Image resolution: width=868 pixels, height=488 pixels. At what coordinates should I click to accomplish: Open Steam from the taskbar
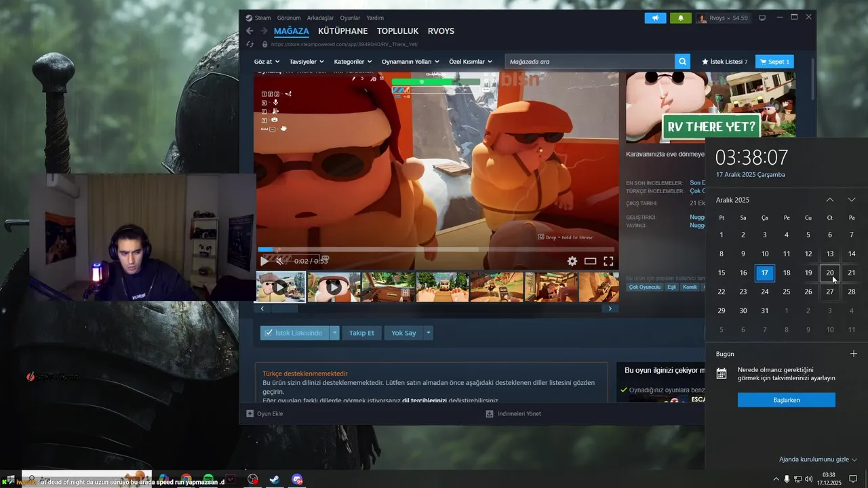275,479
